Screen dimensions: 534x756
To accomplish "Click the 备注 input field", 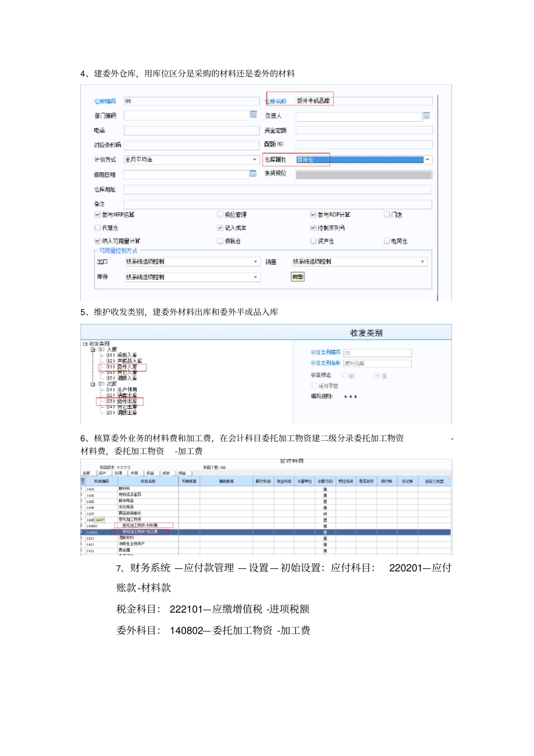I will click(278, 204).
